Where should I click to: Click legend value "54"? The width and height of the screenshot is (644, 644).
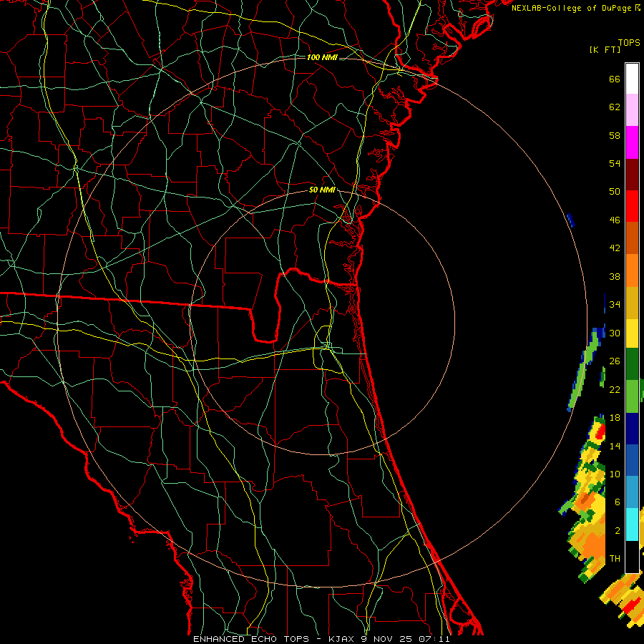tap(615, 163)
